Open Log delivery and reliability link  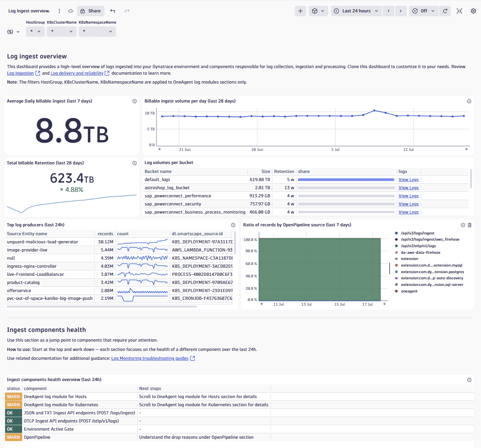tap(80, 73)
